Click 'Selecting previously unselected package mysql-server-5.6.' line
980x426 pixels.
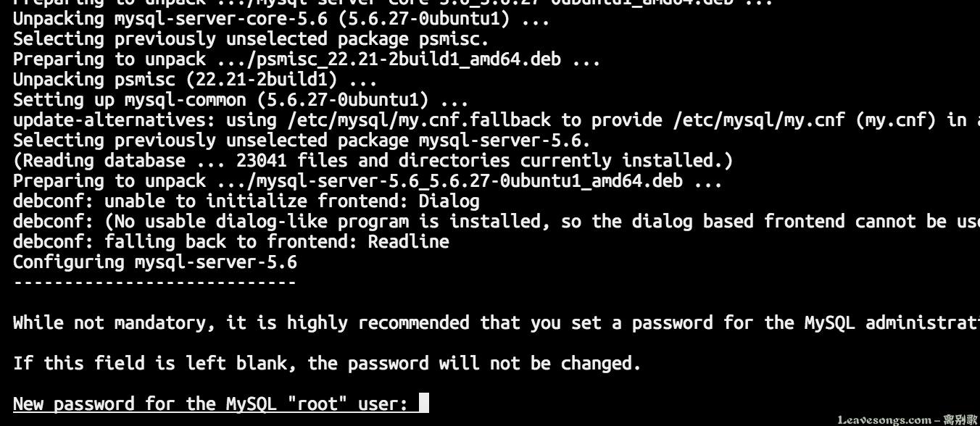302,140
